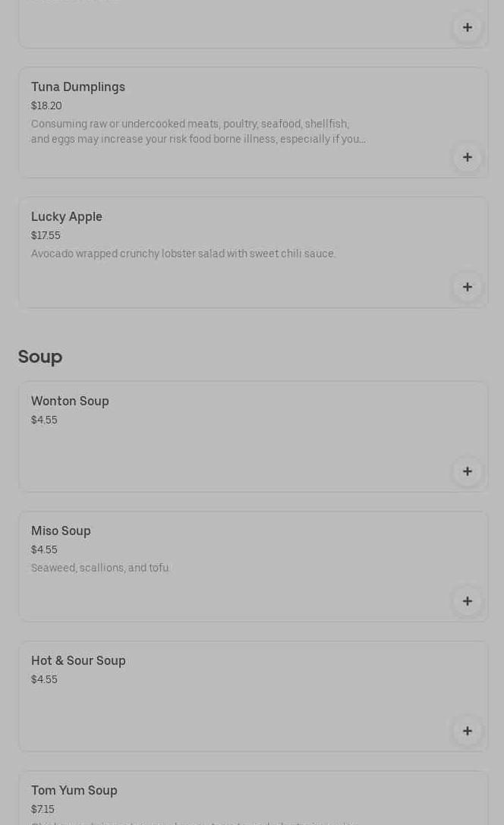Click the $17.55 Lucky Apple price

click(x=46, y=236)
